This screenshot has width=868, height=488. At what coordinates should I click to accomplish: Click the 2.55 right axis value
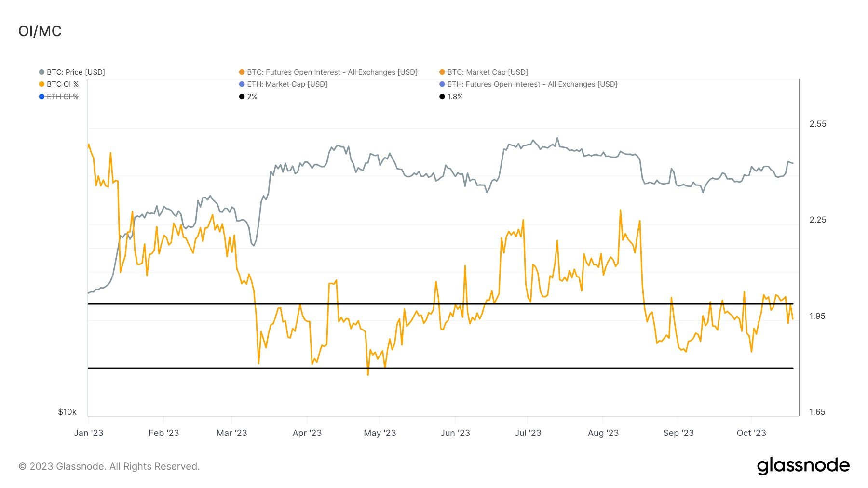click(817, 124)
